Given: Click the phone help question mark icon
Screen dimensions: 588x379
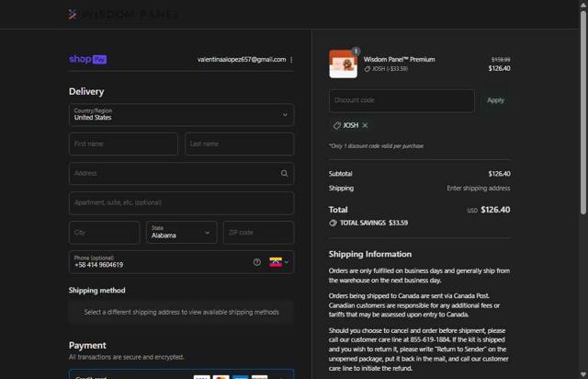Looking at the screenshot, I should pyautogui.click(x=257, y=262).
